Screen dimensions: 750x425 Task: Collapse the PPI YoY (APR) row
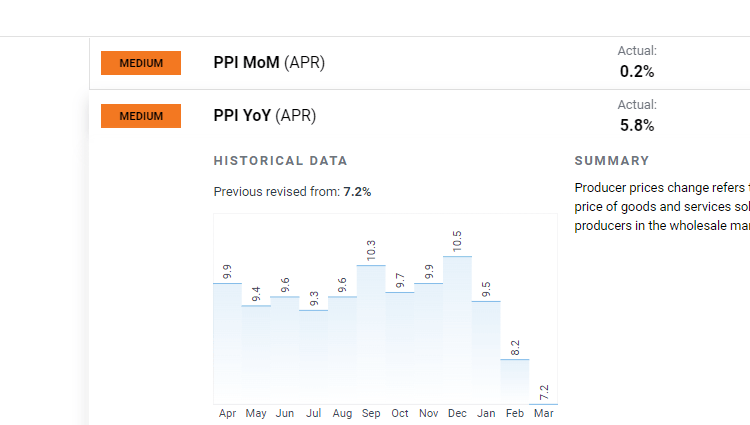tap(264, 116)
